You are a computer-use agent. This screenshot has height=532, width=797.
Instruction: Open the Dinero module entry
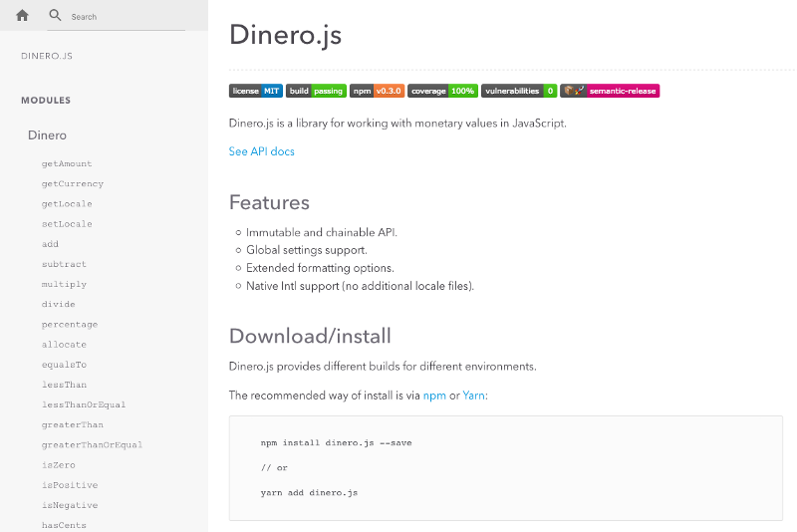(x=47, y=135)
